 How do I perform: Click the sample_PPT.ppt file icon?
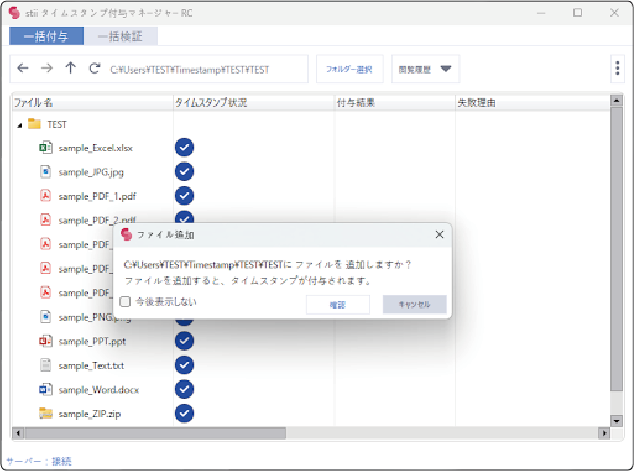pos(45,341)
